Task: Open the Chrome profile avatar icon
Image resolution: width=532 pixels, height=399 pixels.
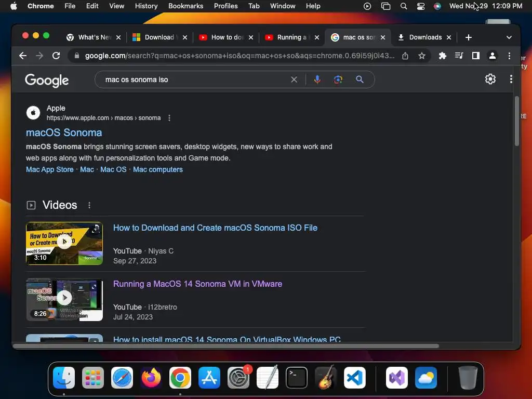Action: (x=493, y=56)
